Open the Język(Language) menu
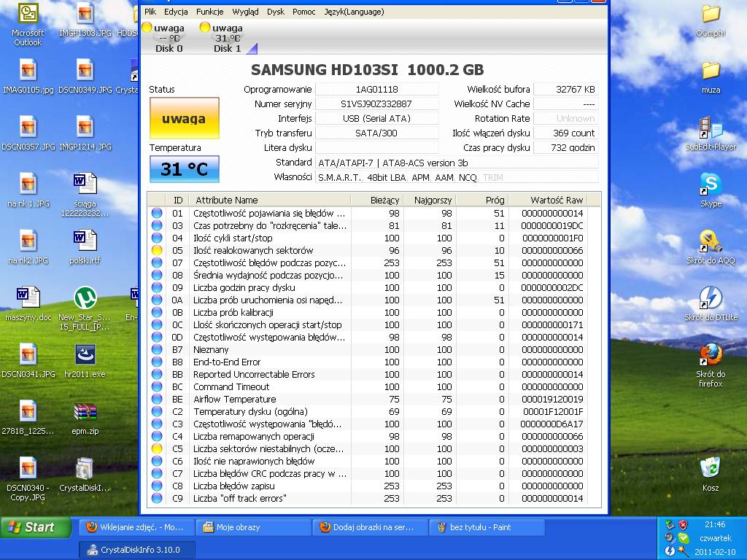747x560 pixels. tap(354, 12)
